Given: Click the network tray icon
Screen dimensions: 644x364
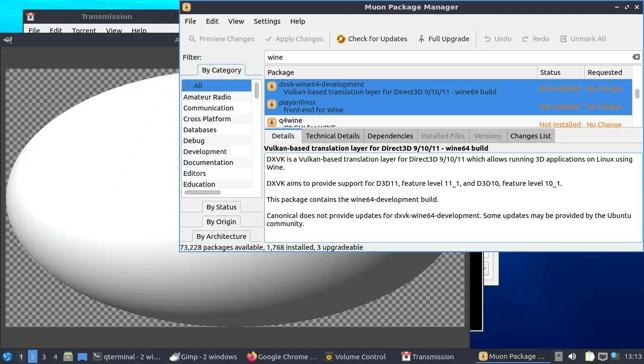Looking at the screenshot, I should (603, 356).
